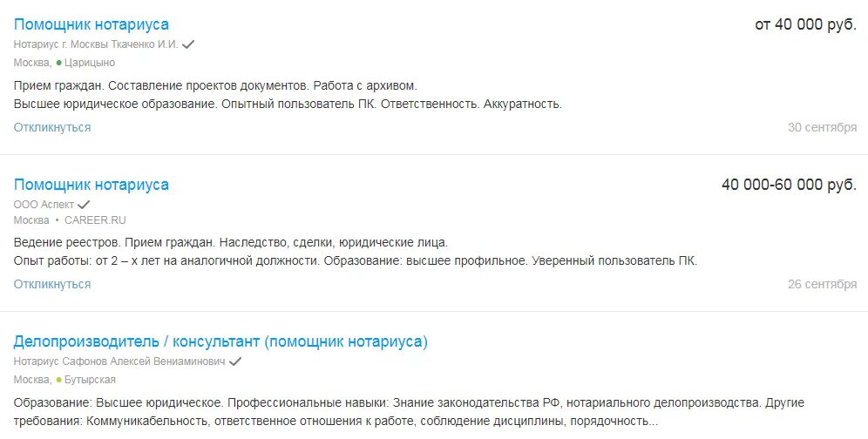Click the metro dot next to Бутырская
This screenshot has height=439, width=868.
(59, 381)
